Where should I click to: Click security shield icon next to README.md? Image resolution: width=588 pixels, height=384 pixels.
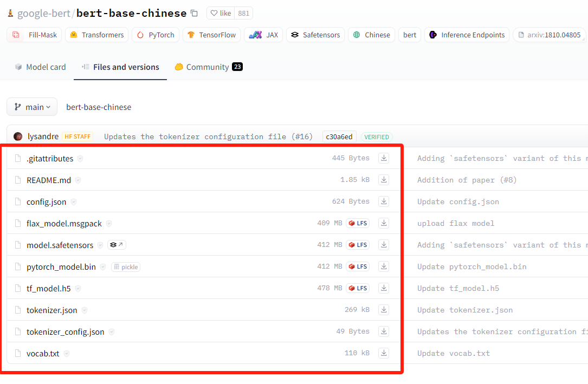click(78, 180)
